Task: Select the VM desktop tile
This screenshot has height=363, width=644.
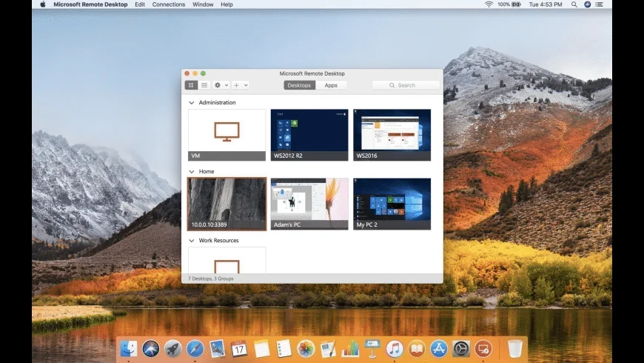Action: click(227, 135)
